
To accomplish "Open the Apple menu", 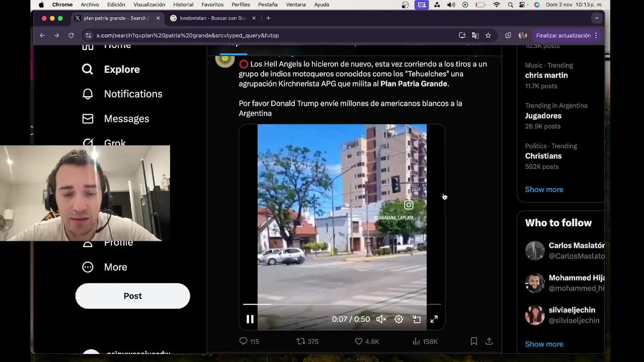I will point(41,5).
